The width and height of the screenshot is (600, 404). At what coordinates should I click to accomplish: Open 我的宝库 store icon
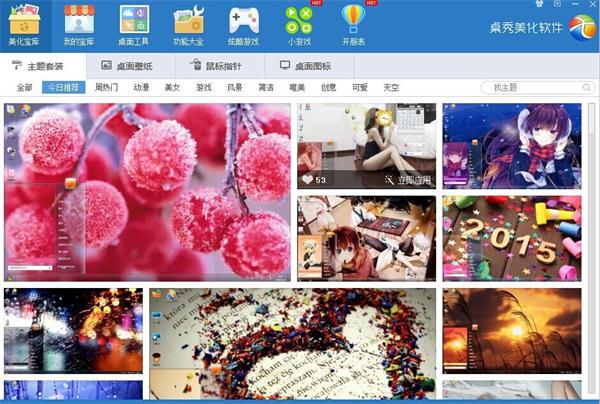click(x=79, y=19)
